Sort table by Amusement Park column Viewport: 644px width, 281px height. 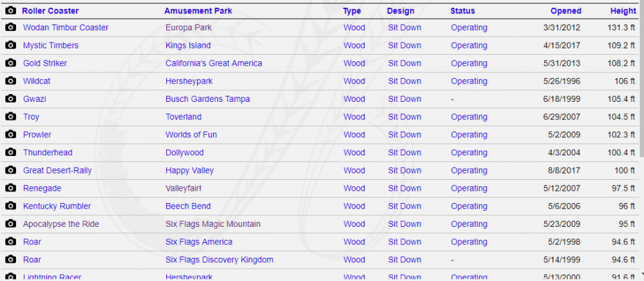[198, 11]
